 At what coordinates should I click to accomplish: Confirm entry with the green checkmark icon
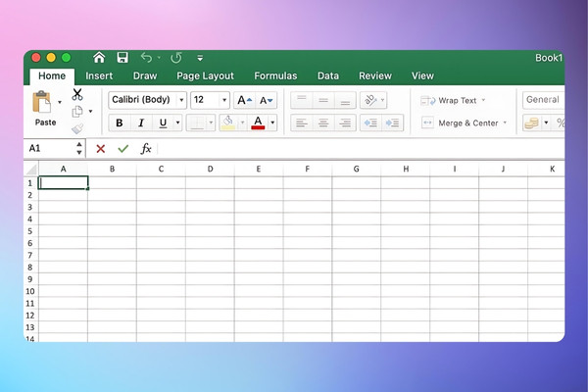(x=123, y=149)
